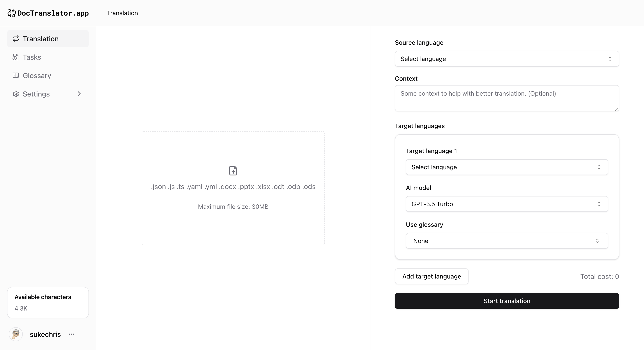
Task: Click the Add target language button
Action: [x=432, y=276]
